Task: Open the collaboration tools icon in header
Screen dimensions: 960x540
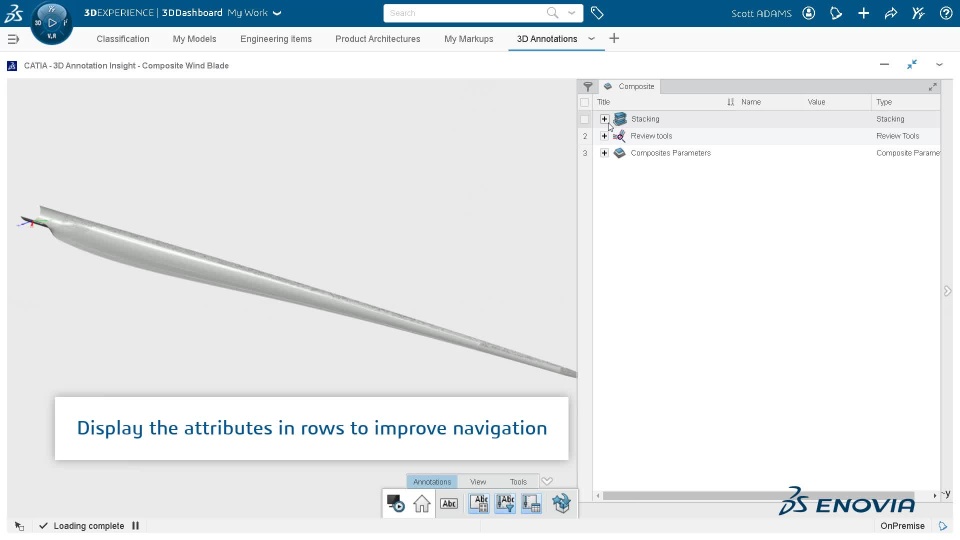Action: point(918,13)
